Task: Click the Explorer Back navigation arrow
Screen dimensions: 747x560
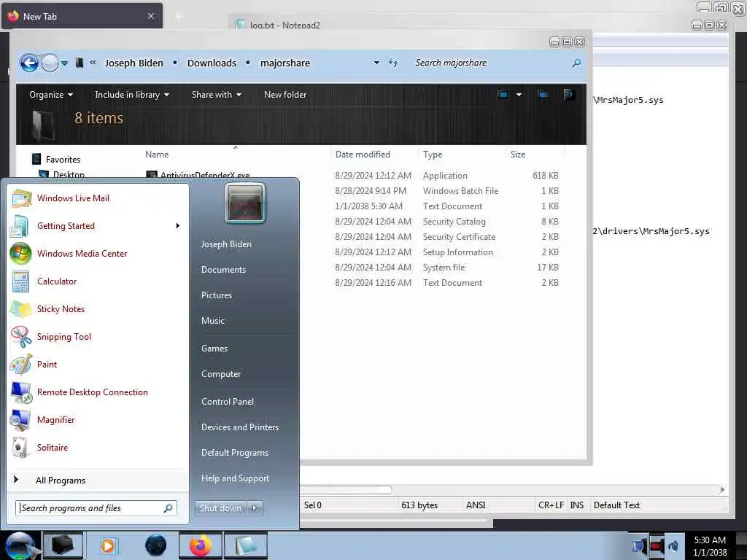Action: [29, 63]
